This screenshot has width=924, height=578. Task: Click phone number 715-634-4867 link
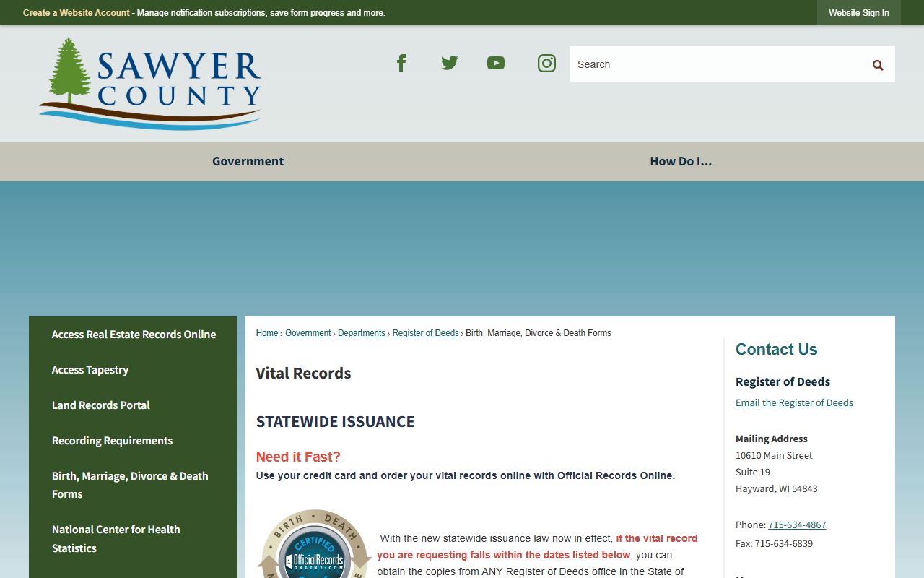tap(797, 525)
